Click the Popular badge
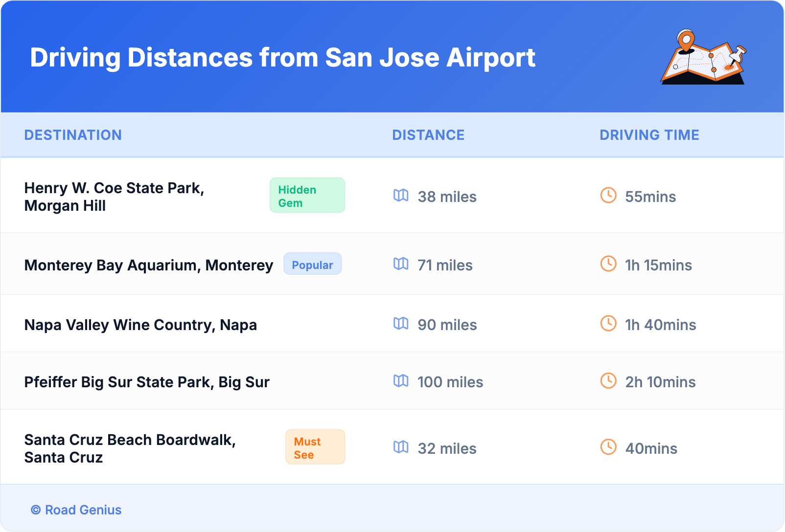Screen dimensions: 785x532 tap(312, 265)
